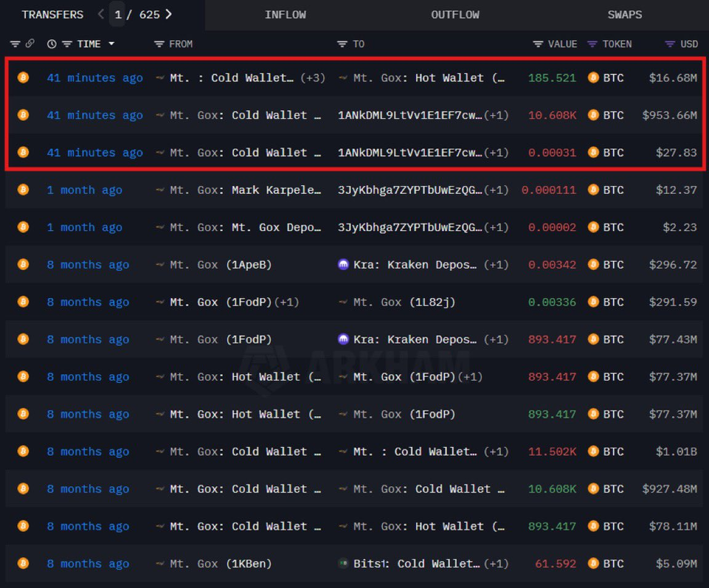Click the filter icon beside the USD header
The height and width of the screenshot is (588, 709).
(670, 44)
